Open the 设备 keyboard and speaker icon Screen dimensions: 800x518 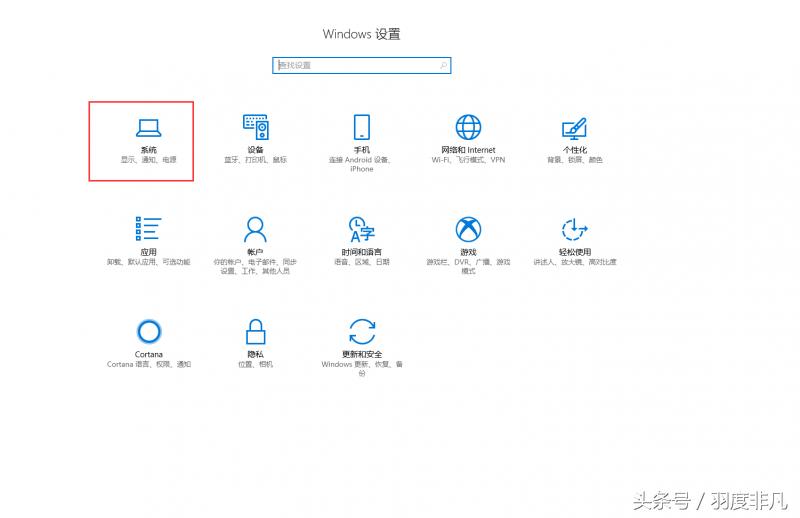[x=256, y=127]
